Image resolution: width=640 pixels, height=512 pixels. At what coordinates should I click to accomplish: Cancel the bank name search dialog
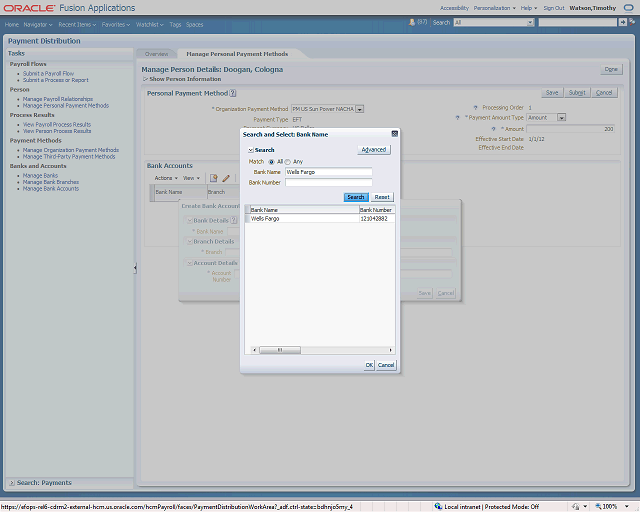coord(386,365)
